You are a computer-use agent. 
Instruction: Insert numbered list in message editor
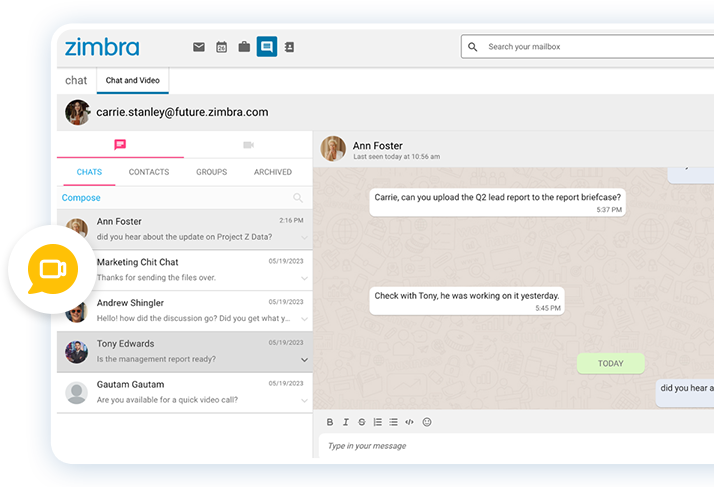[x=377, y=422]
